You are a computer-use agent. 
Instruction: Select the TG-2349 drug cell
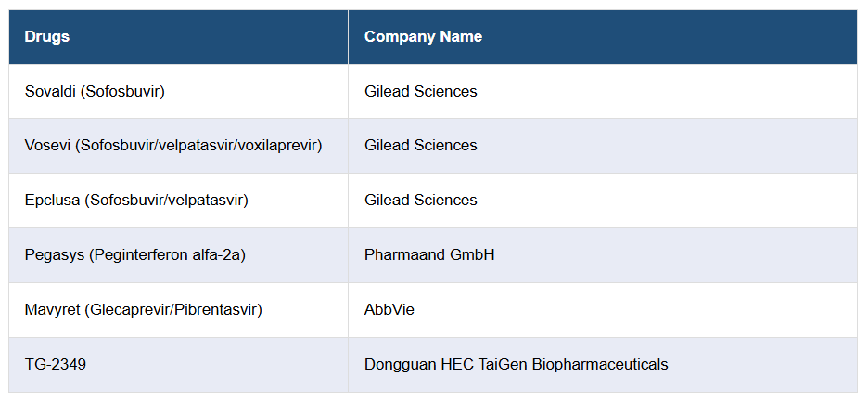point(56,364)
